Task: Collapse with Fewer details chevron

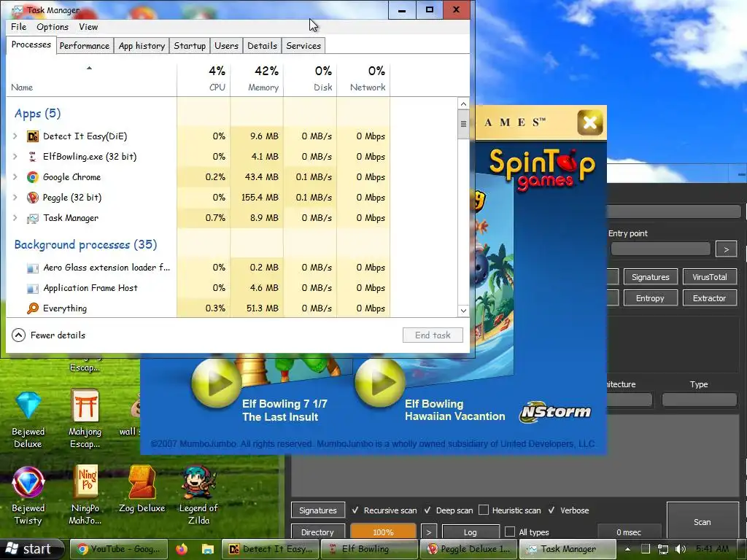Action: click(18, 335)
